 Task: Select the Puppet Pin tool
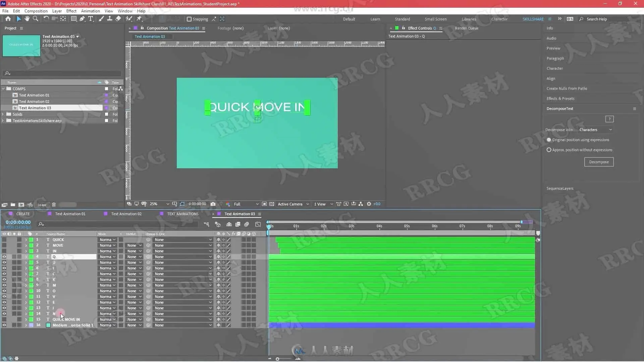click(x=139, y=19)
